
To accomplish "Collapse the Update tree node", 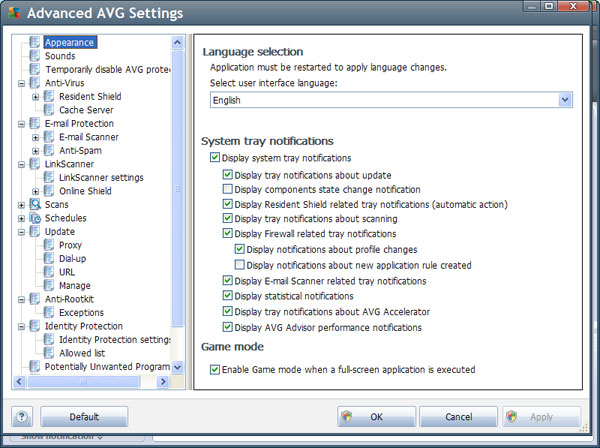I will pos(21,232).
